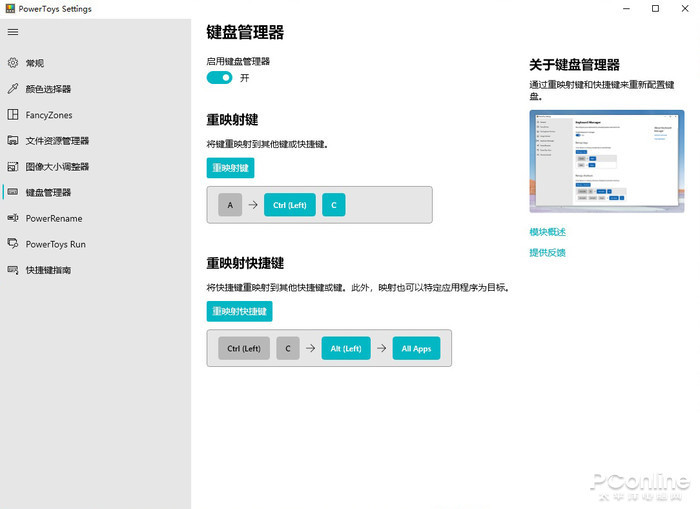Screen dimensions: 700x509
Task: Click the teal Ctrl (Left) key chip
Action: 290,205
